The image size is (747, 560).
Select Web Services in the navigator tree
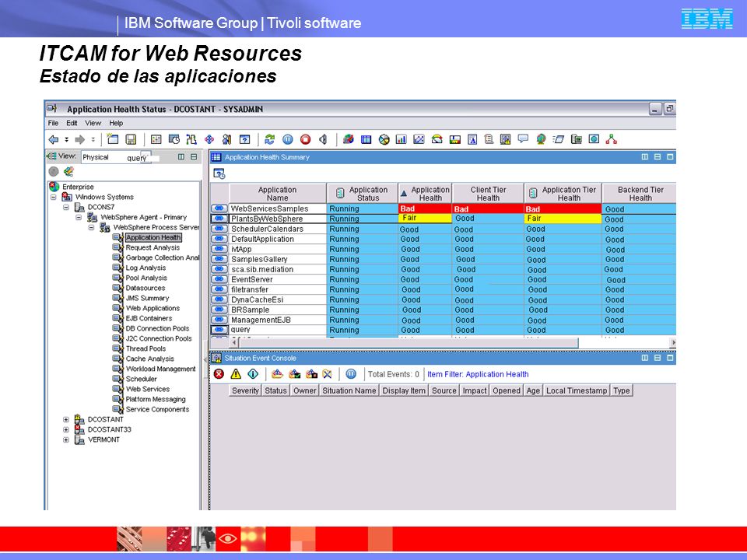(x=148, y=389)
